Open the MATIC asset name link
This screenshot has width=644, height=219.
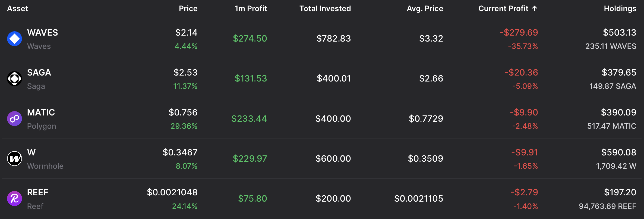(x=41, y=112)
